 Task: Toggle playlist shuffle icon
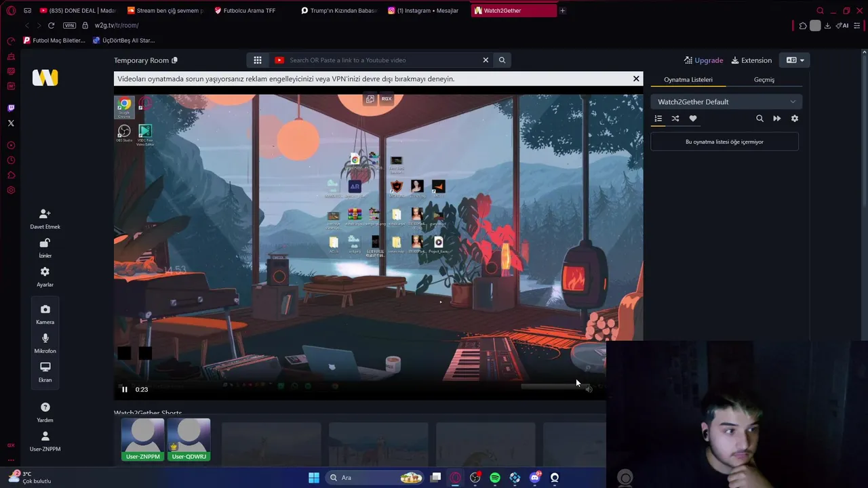(x=675, y=119)
